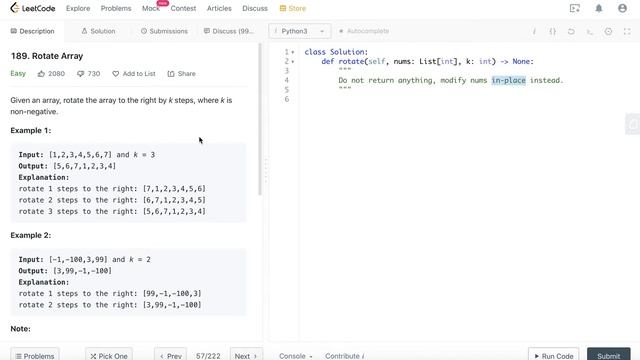Click 'Output: [5,6,7,1,2,3,4]' text
The image size is (640, 360).
[x=67, y=166]
